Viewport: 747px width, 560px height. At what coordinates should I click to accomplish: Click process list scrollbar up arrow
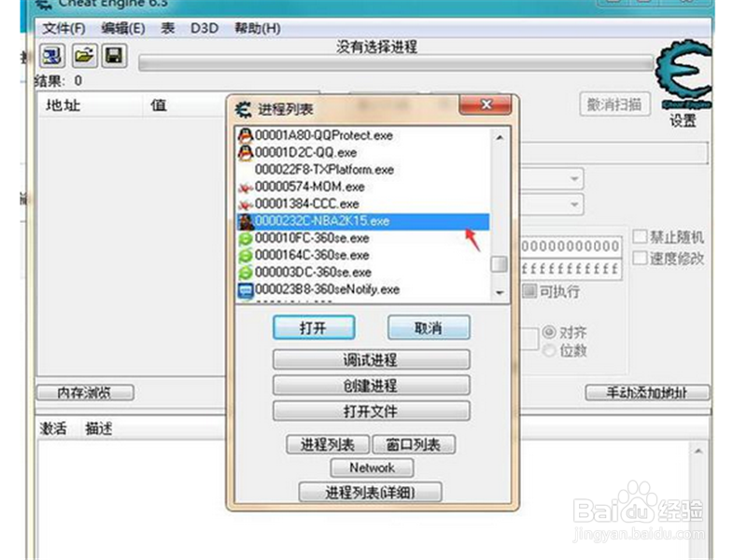pos(500,137)
